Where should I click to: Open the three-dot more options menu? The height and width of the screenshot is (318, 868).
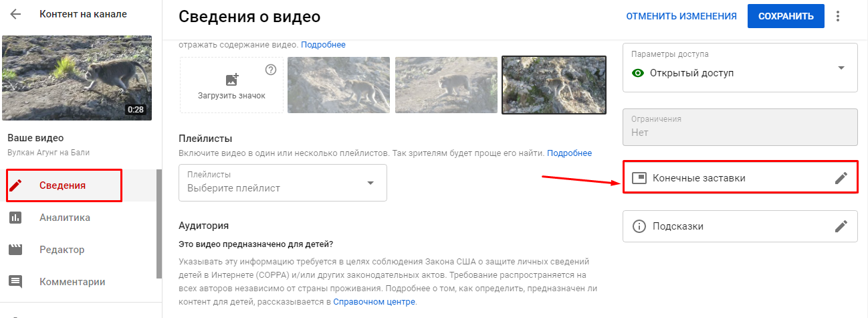point(838,16)
